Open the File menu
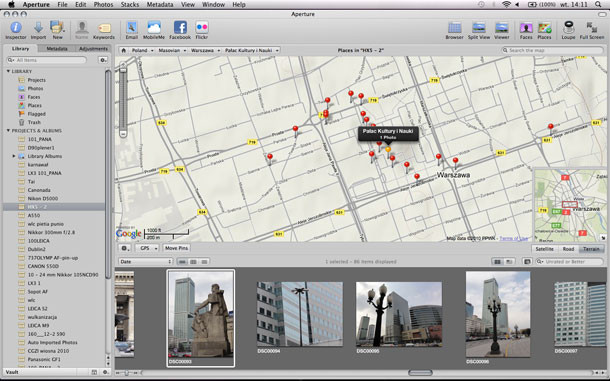610x381 pixels. (x=62, y=5)
